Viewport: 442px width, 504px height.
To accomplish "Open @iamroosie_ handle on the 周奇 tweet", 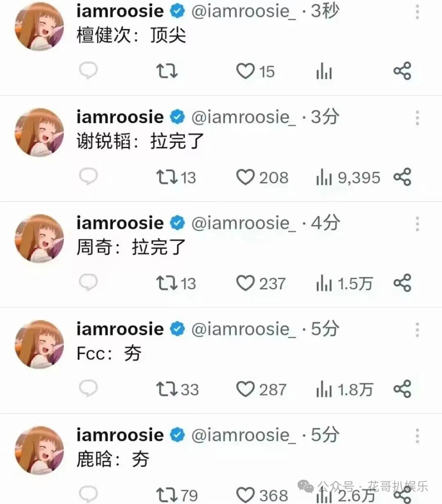I will pos(244,223).
